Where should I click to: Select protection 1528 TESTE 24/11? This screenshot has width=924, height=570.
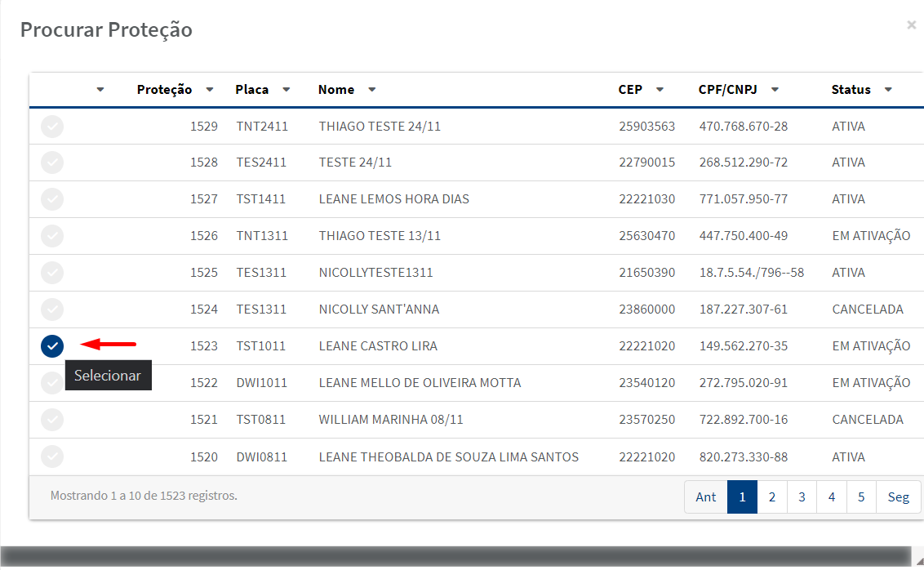pyautogui.click(x=52, y=163)
